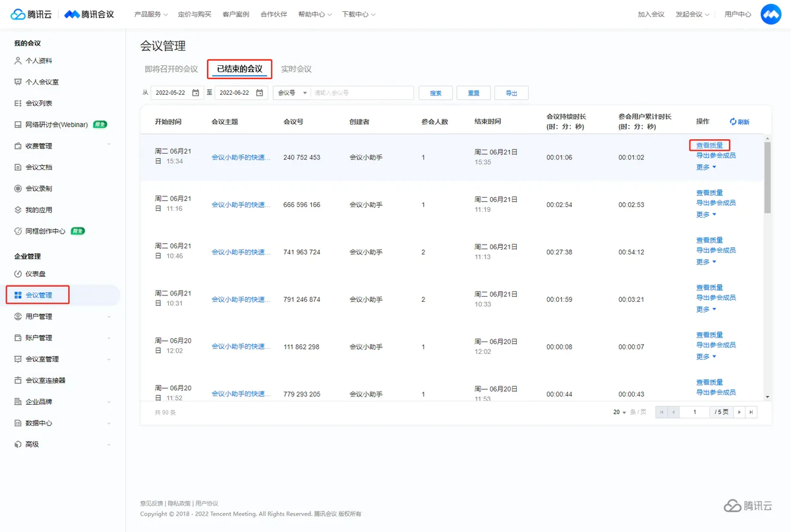Open the 意见反馈 footer link
This screenshot has width=791, height=532.
(x=152, y=503)
